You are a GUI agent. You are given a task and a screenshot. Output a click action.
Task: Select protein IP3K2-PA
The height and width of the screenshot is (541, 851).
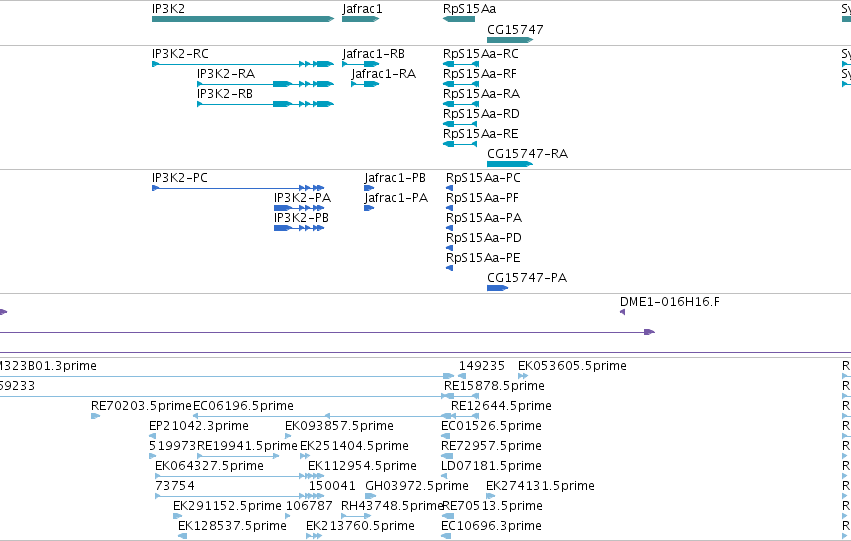coord(299,208)
